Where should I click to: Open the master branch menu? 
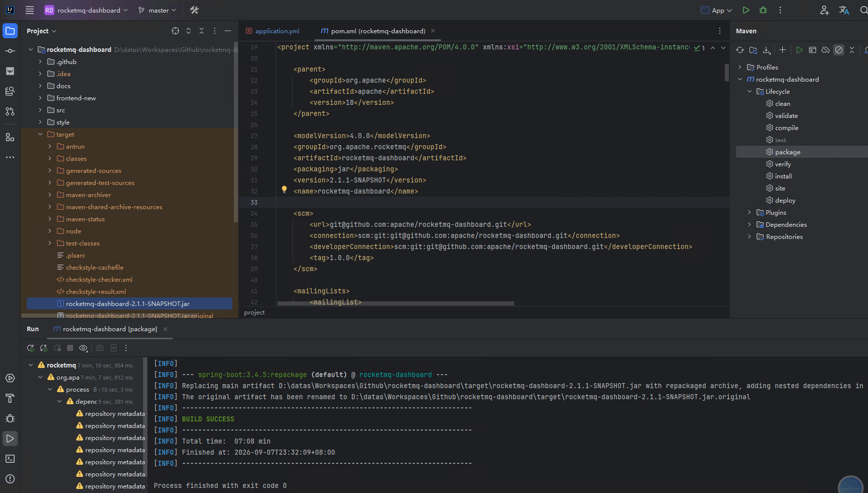click(x=157, y=10)
